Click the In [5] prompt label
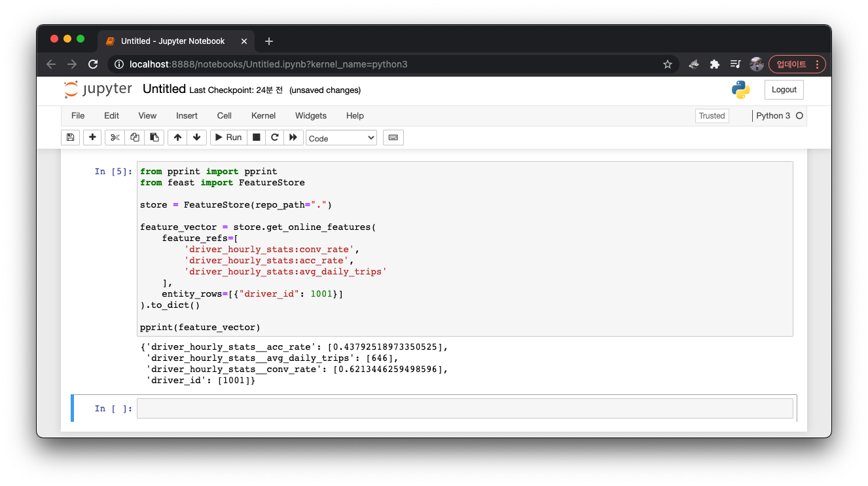868x486 pixels. 113,172
